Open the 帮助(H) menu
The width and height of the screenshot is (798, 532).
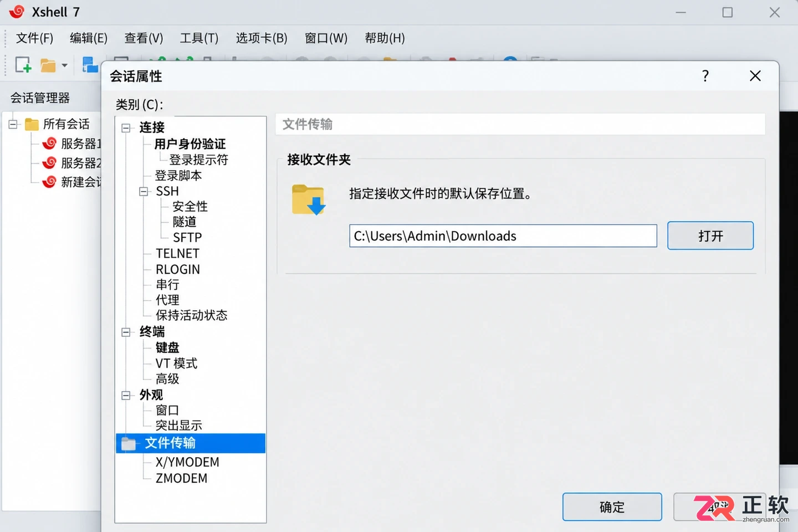click(385, 38)
